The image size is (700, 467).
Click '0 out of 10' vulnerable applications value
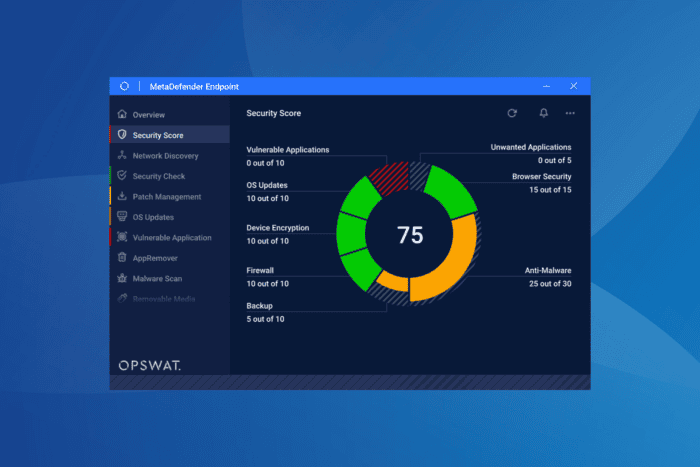pyautogui.click(x=265, y=163)
